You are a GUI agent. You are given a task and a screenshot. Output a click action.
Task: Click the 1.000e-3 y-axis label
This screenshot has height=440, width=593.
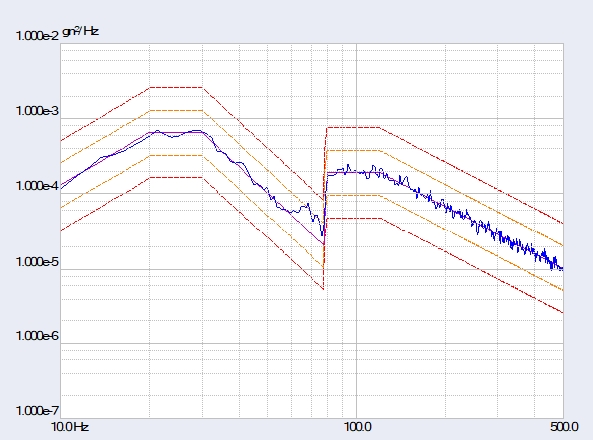(x=37, y=111)
